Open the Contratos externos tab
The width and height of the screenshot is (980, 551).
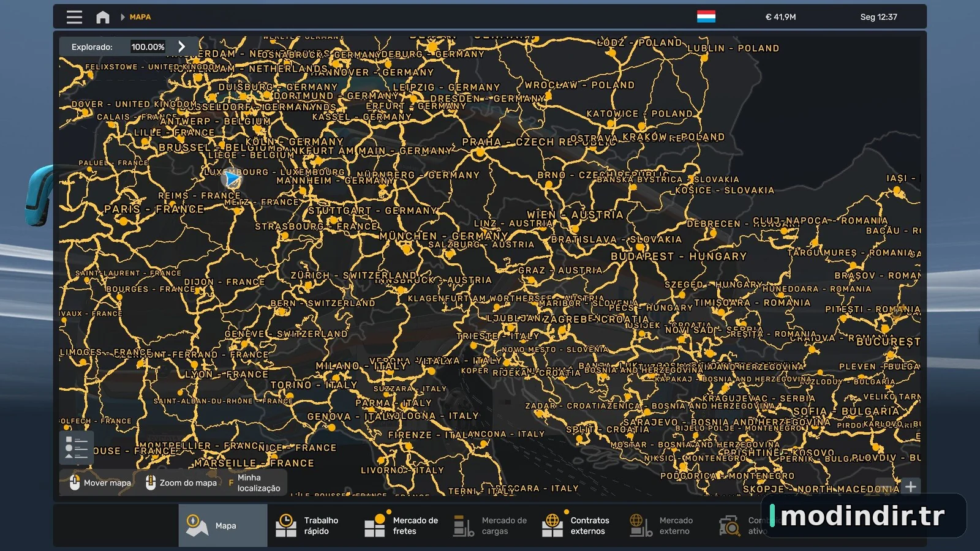578,525
